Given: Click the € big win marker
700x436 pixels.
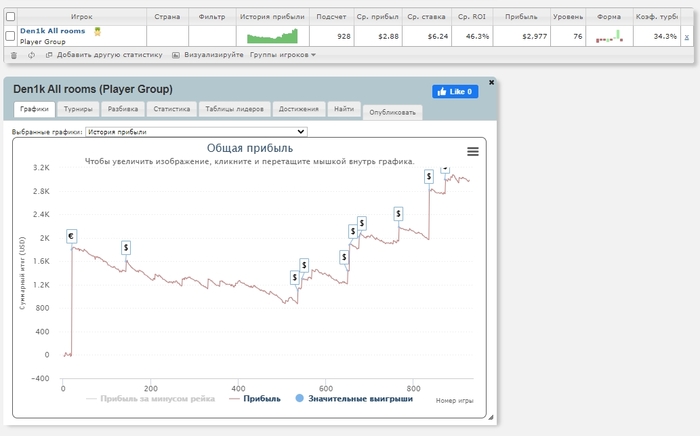Looking at the screenshot, I should tap(71, 236).
